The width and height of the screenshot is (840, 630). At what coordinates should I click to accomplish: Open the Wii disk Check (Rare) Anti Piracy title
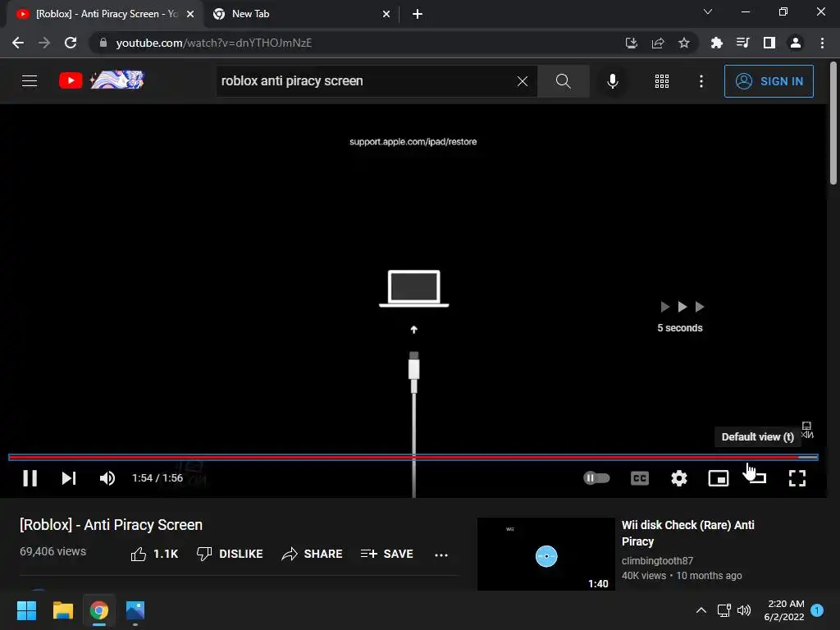coord(688,533)
